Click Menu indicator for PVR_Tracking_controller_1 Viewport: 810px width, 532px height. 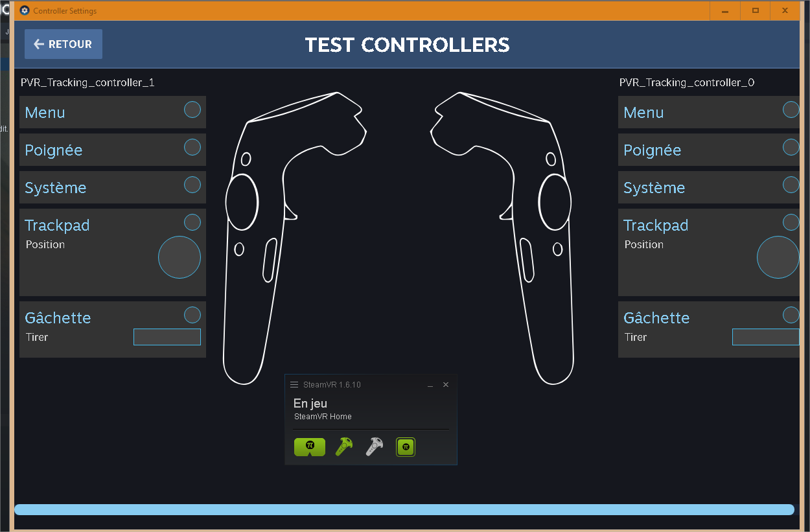pos(192,110)
